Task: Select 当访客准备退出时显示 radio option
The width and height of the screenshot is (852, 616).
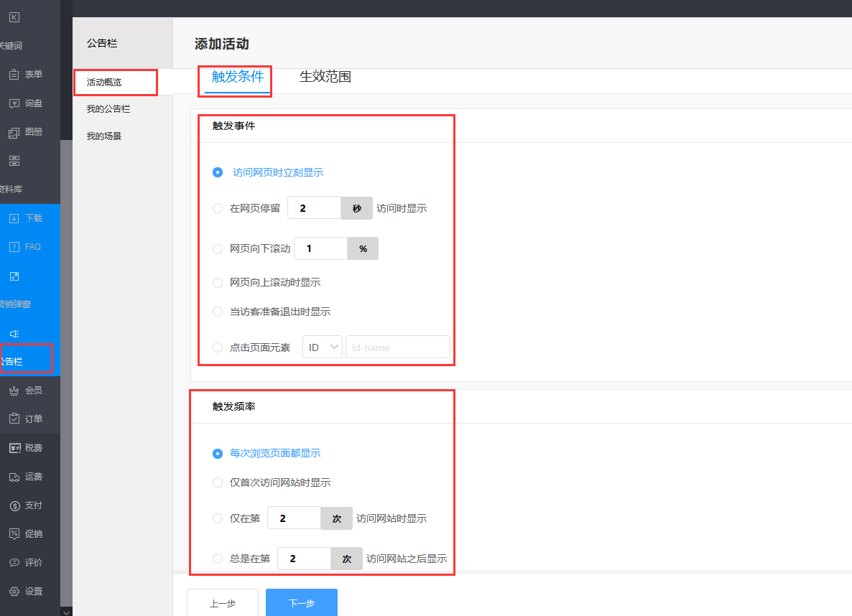Action: click(218, 312)
